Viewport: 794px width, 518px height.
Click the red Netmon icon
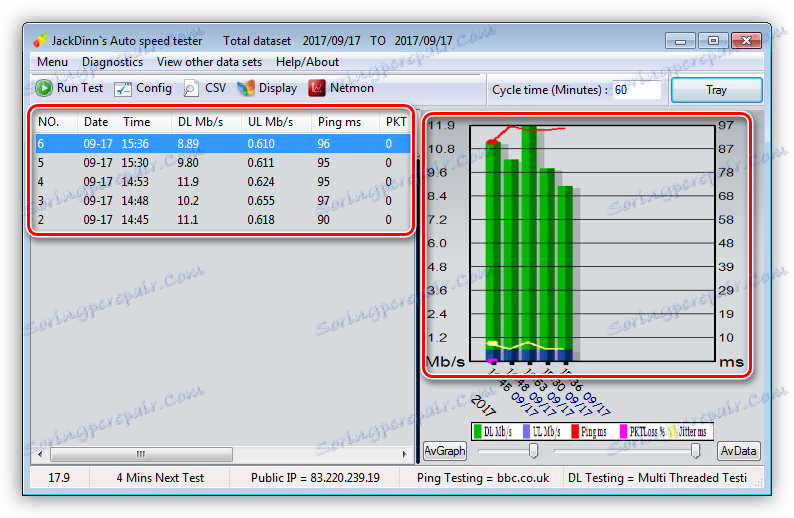317,88
